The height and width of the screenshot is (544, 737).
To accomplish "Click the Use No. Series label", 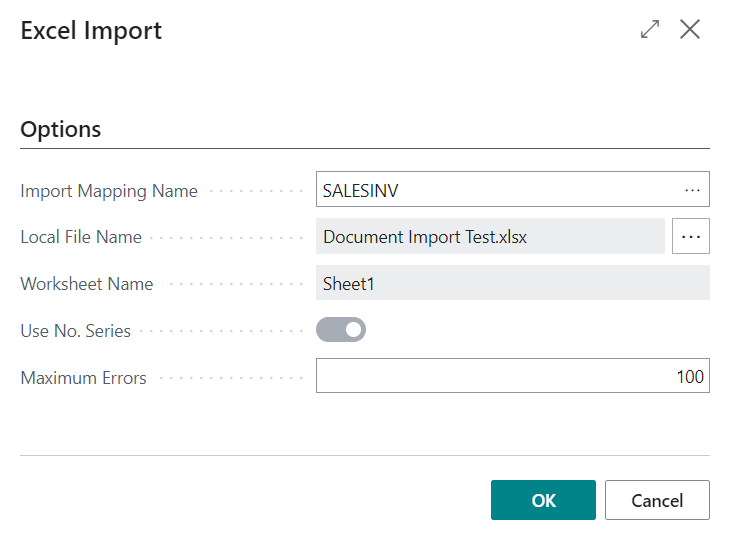I will tap(75, 331).
